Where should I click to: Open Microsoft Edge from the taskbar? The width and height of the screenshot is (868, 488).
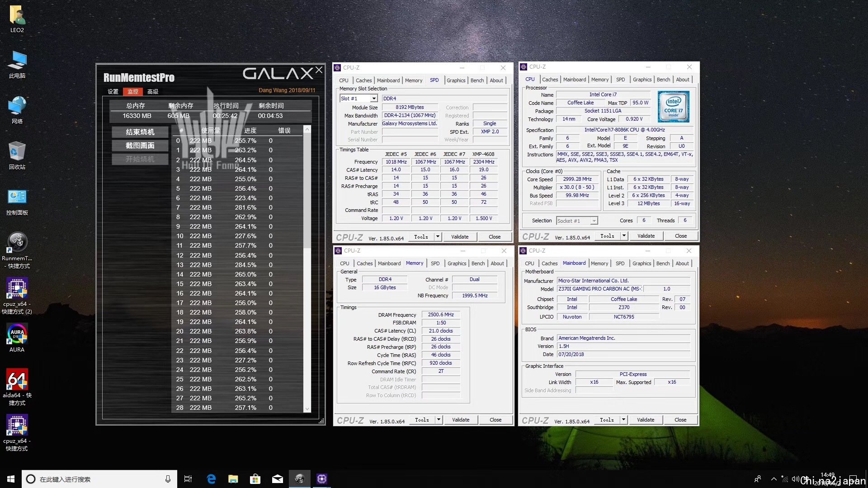point(211,479)
